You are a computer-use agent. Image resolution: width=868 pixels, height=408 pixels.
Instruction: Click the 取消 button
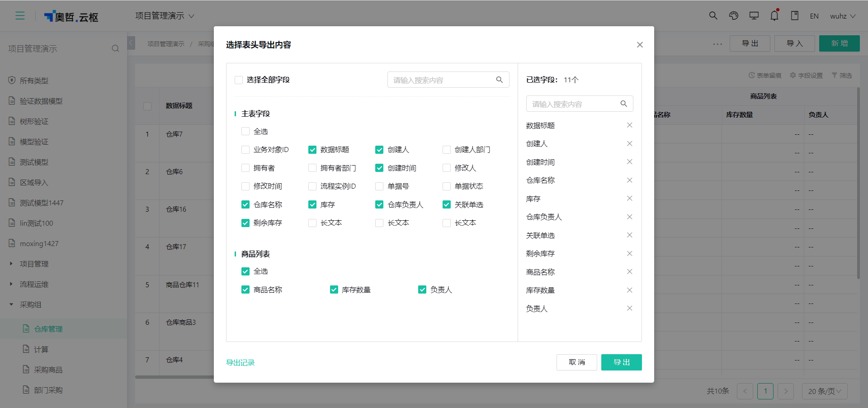tap(576, 362)
